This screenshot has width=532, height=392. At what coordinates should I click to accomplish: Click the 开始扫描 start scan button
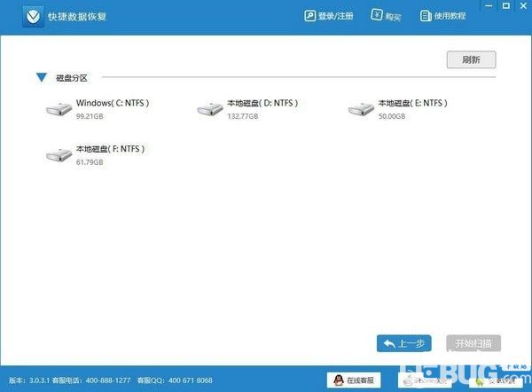[x=473, y=343]
